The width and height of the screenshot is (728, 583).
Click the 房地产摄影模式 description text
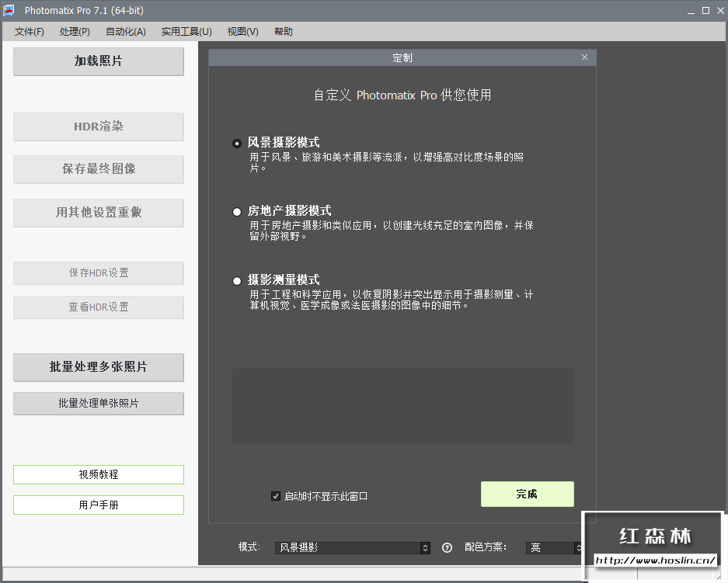click(x=392, y=231)
